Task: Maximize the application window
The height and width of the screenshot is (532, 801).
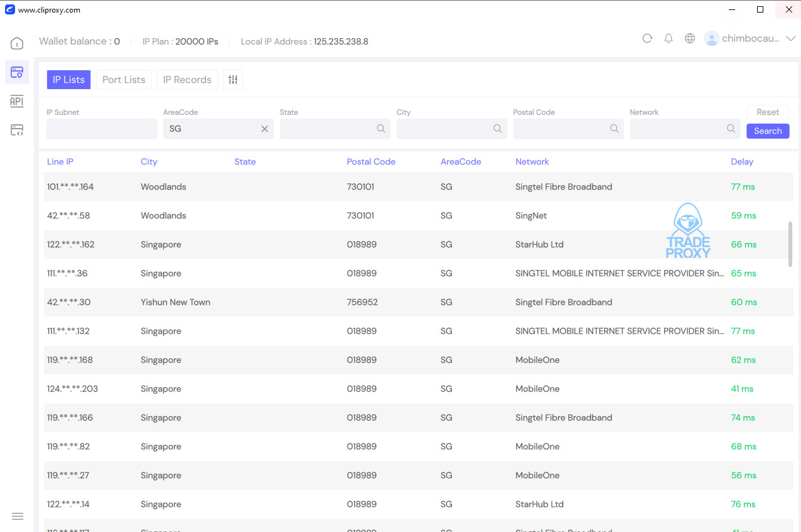Action: click(x=760, y=9)
